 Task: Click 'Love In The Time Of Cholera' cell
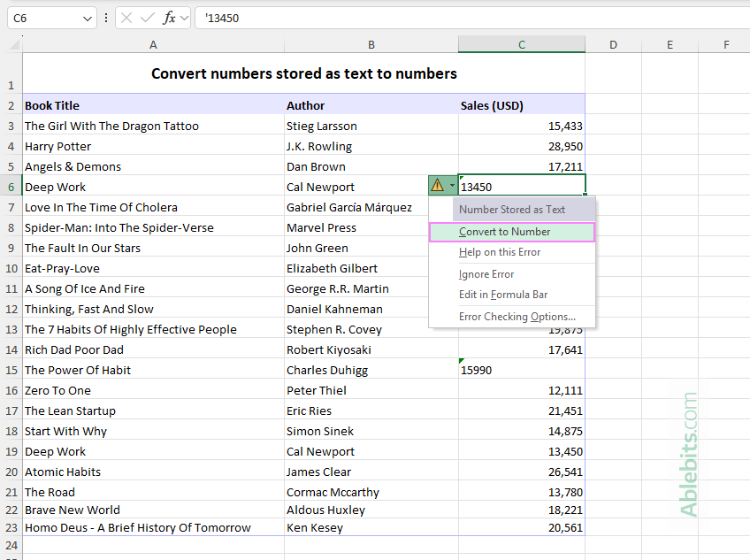153,208
